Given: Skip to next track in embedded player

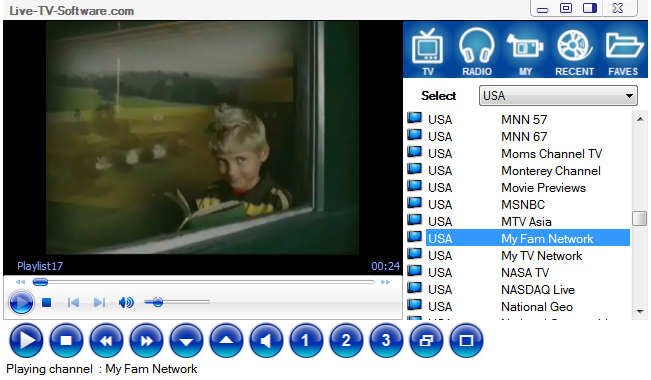Looking at the screenshot, I should coord(99,302).
